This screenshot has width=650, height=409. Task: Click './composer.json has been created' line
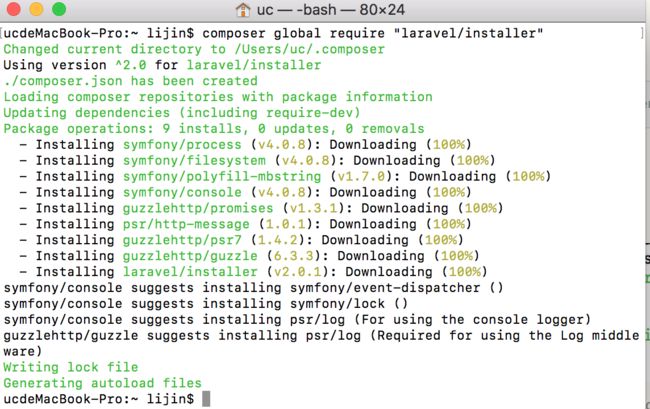(131, 81)
